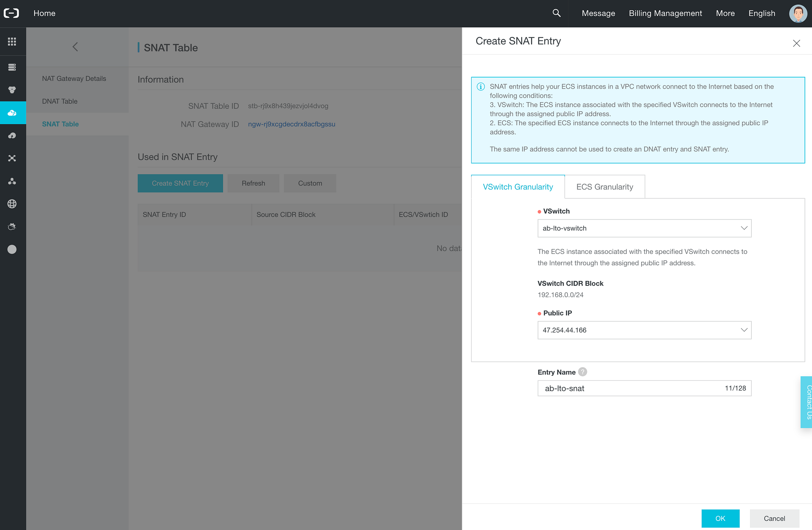812x530 pixels.
Task: Open DNAT Table in side menu
Action: [x=60, y=101]
